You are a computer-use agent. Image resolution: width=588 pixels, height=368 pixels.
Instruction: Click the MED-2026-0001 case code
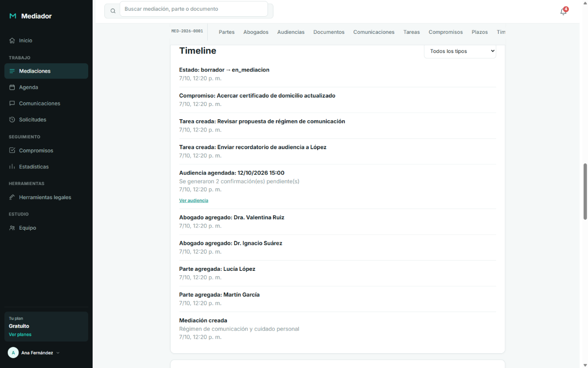pos(187,31)
